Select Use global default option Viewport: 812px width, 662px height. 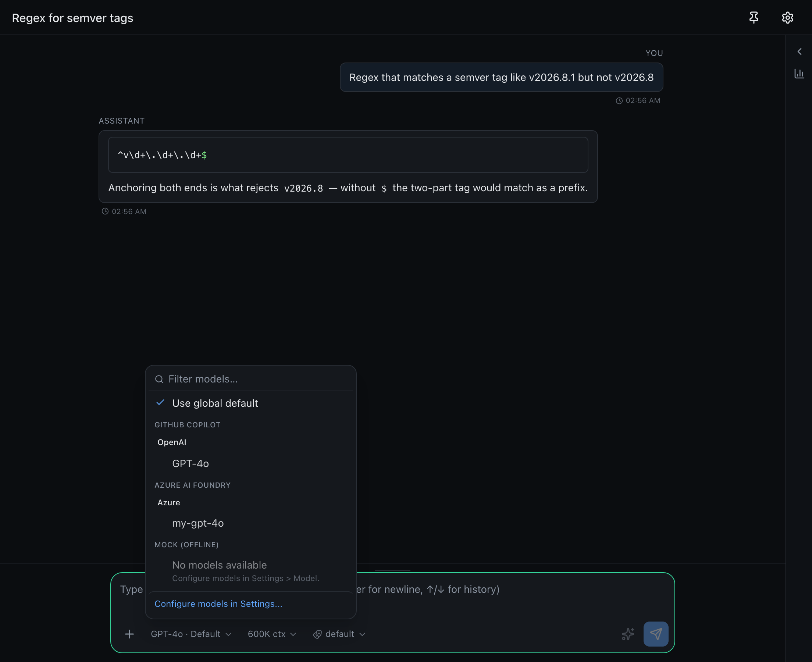[250, 403]
